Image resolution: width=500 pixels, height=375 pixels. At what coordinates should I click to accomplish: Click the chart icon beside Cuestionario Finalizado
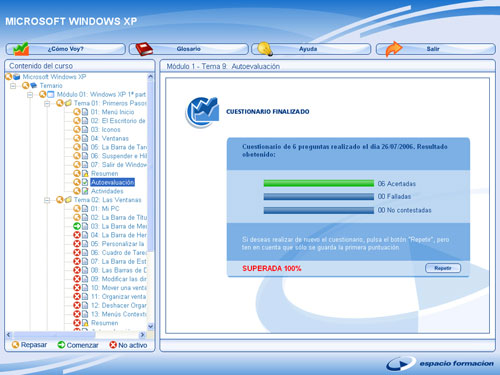[202, 112]
